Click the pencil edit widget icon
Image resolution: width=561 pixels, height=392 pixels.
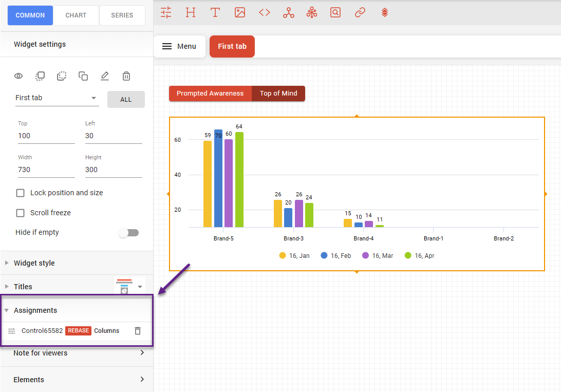point(105,76)
